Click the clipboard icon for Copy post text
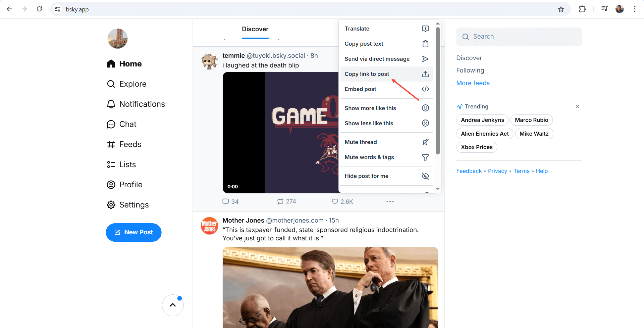This screenshot has height=328, width=644. (425, 44)
